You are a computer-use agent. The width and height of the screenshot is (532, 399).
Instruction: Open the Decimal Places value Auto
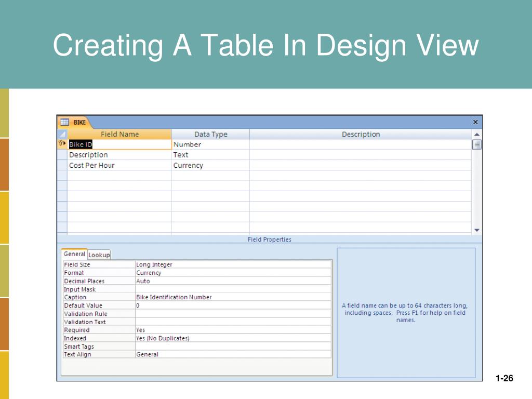coord(233,281)
